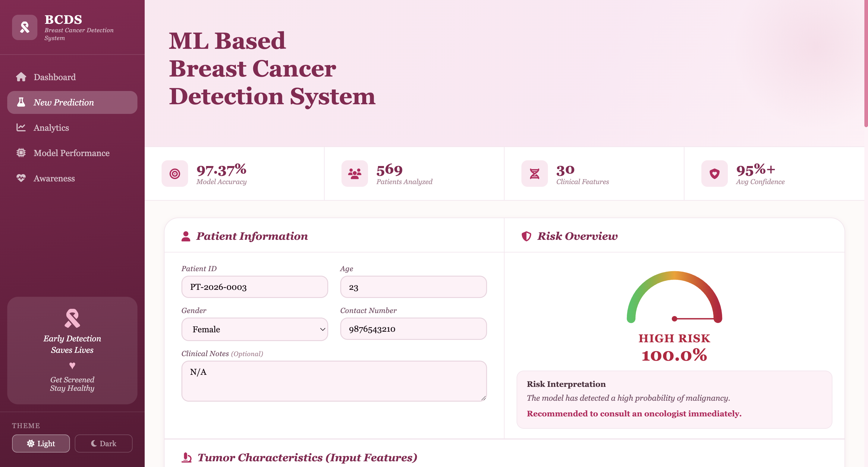
Task: Click the Avg Confidence shield-heart icon
Action: (x=714, y=174)
